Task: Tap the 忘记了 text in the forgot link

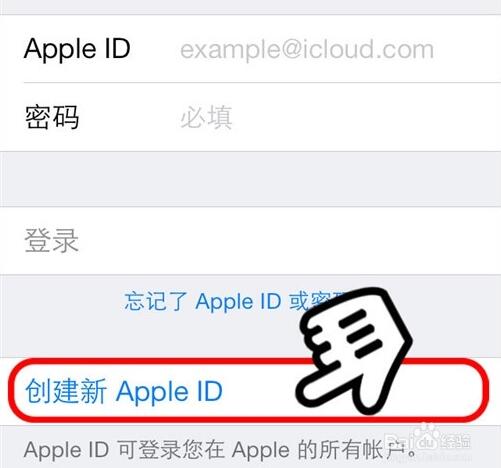Action: pos(155,302)
